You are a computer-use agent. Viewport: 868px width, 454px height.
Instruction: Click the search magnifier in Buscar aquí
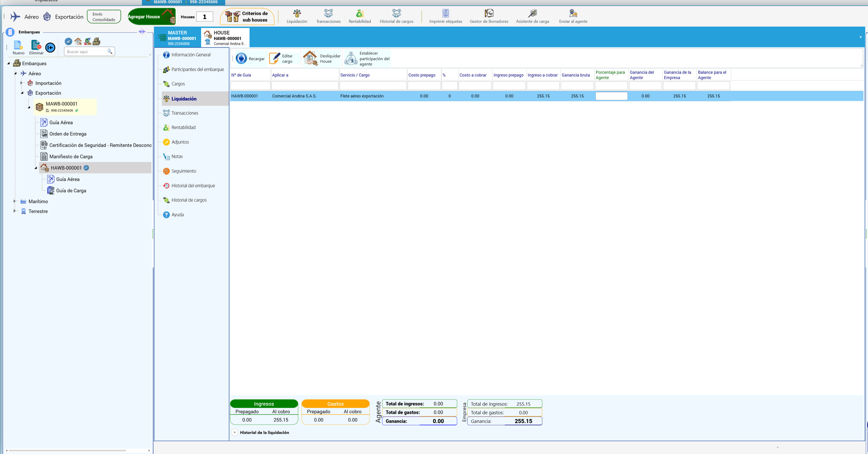[x=110, y=51]
